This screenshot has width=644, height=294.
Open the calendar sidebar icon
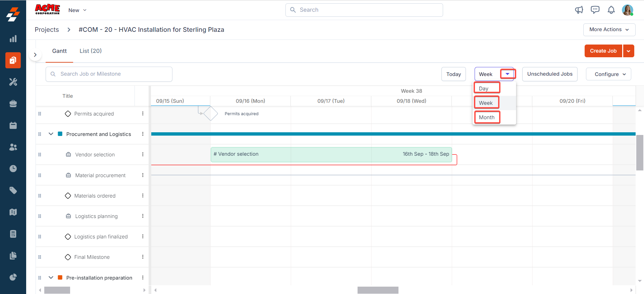pyautogui.click(x=13, y=125)
